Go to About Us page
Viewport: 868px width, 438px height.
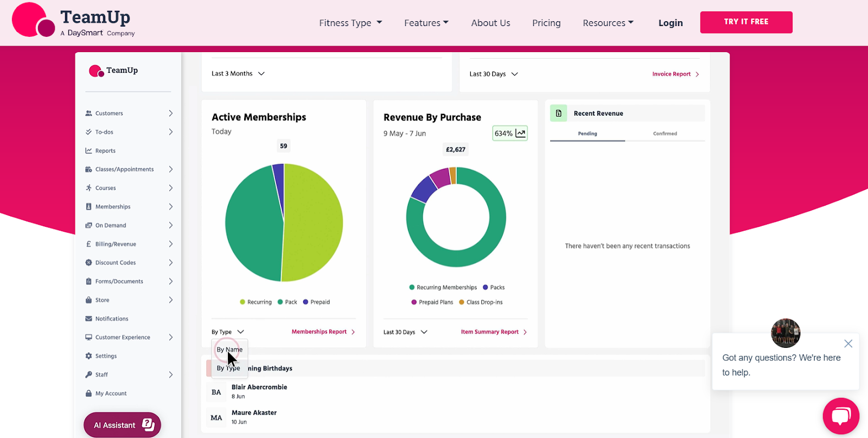(x=490, y=23)
